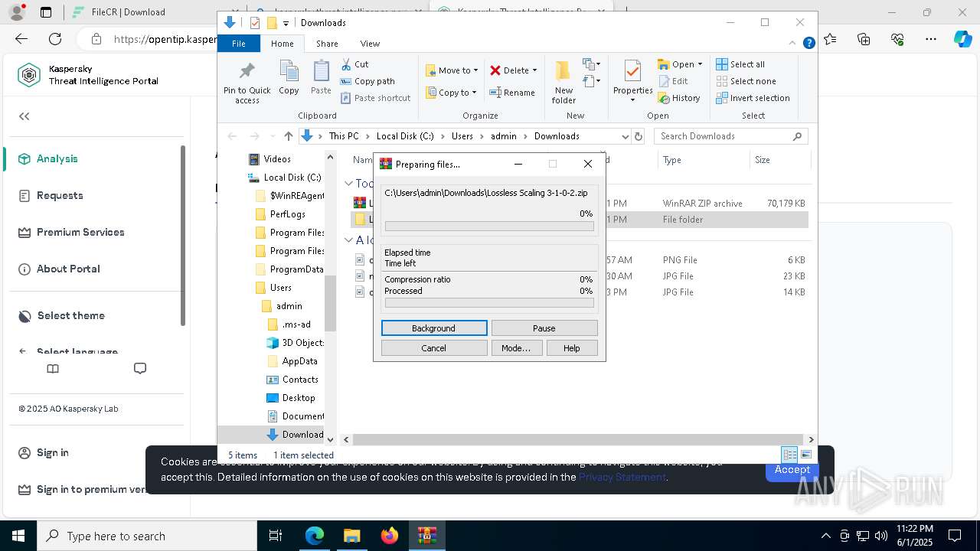Screen dimensions: 980x551
Task: Collapse the Kaspersky sidebar chevrons
Action: coord(24,116)
